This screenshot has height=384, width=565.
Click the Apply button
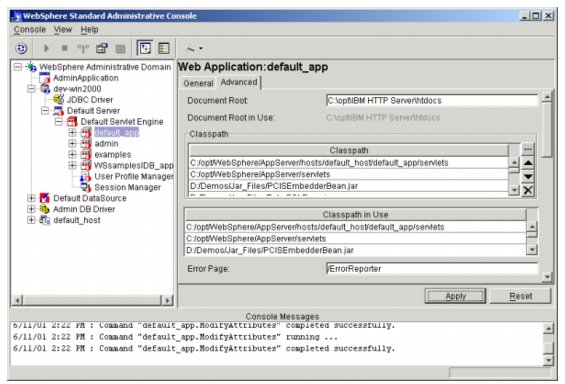click(455, 296)
